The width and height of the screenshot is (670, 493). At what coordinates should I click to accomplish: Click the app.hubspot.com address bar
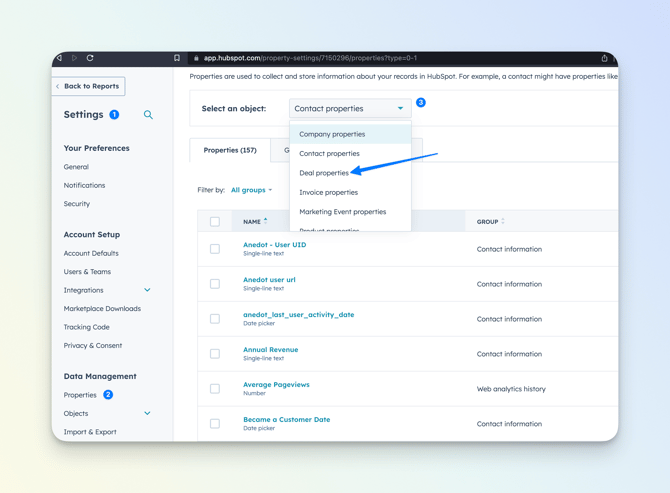pyautogui.click(x=393, y=58)
